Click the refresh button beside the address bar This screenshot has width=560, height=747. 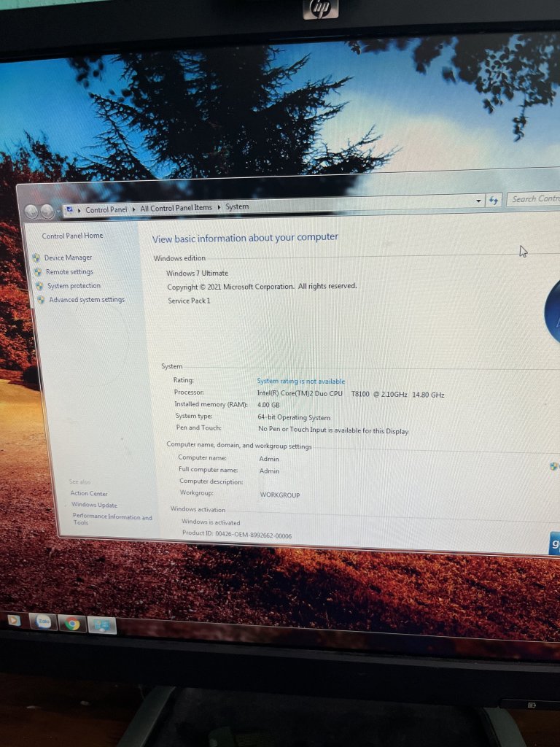pyautogui.click(x=494, y=201)
